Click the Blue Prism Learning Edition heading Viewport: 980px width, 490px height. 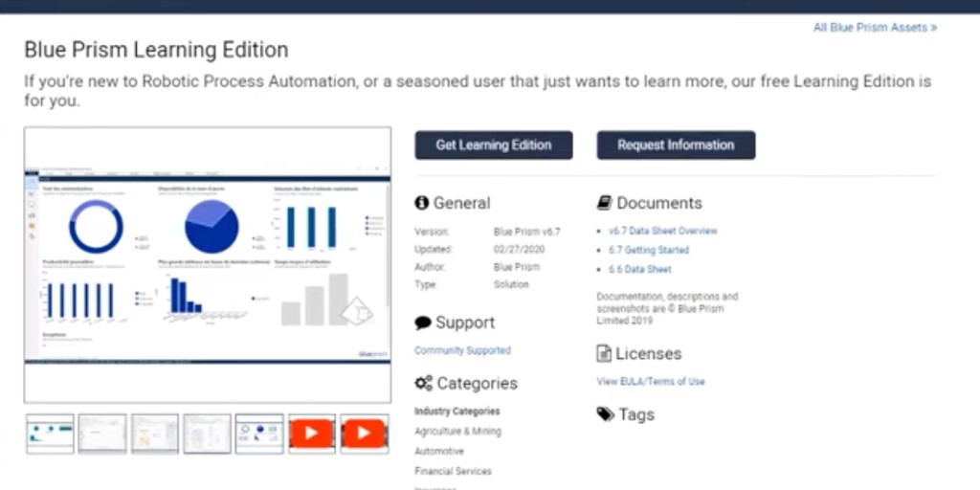156,50
